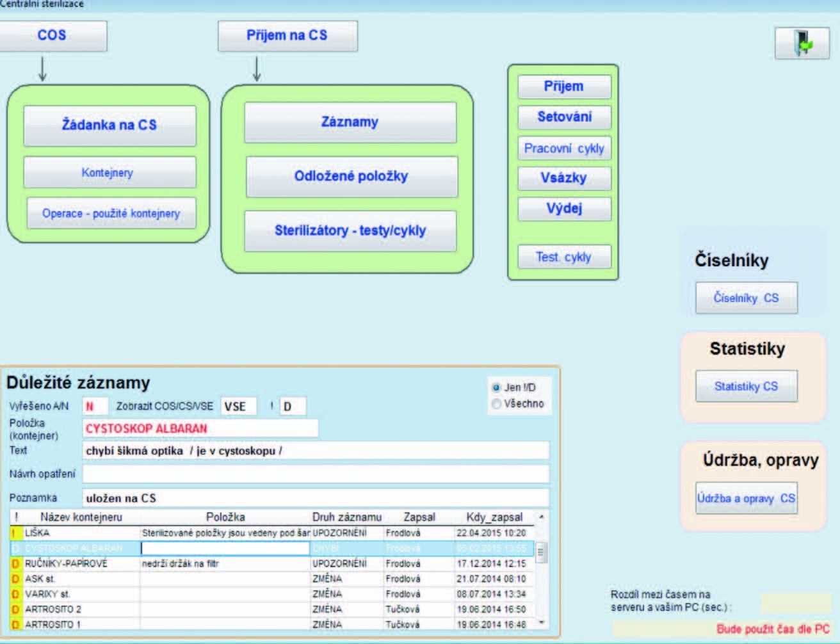Click the Návrh opatření text field
The width and height of the screenshot is (840, 644).
(x=315, y=474)
